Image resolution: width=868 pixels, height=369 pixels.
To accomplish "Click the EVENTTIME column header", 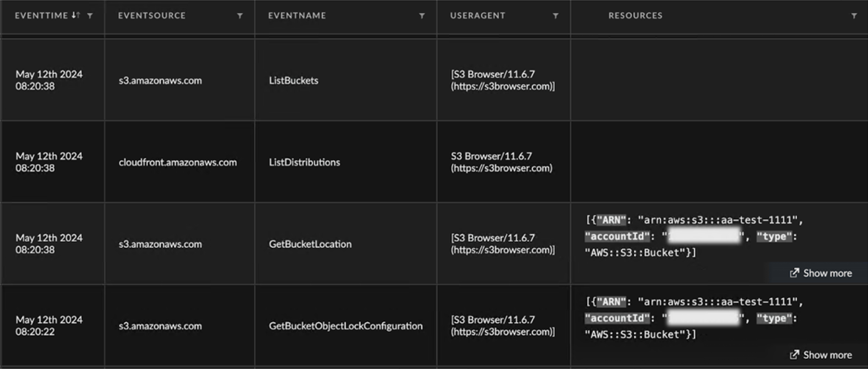I will (41, 16).
